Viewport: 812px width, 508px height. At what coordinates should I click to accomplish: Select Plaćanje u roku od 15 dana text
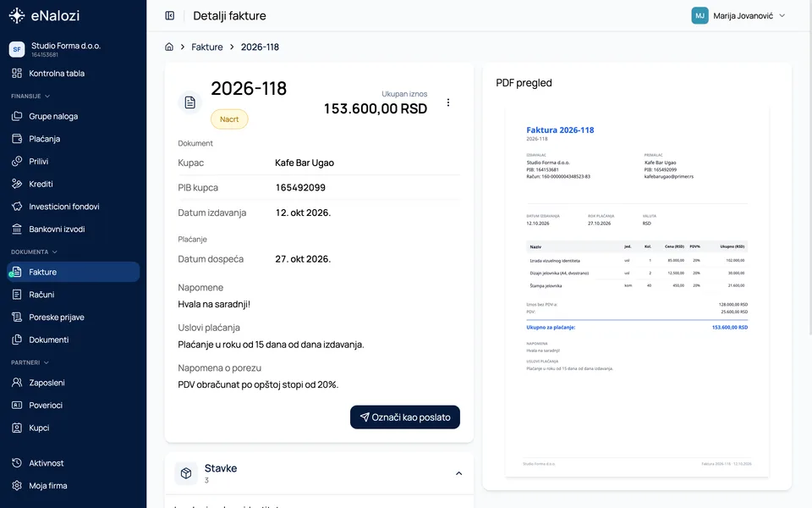(x=271, y=345)
